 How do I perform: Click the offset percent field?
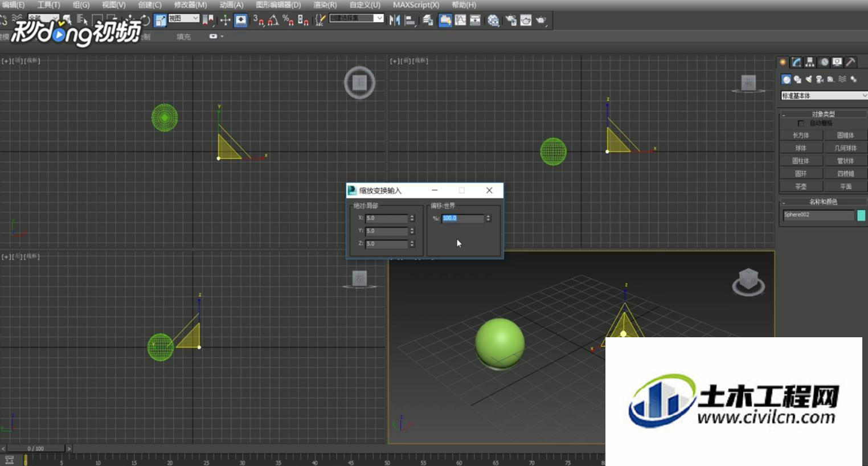pyautogui.click(x=463, y=218)
